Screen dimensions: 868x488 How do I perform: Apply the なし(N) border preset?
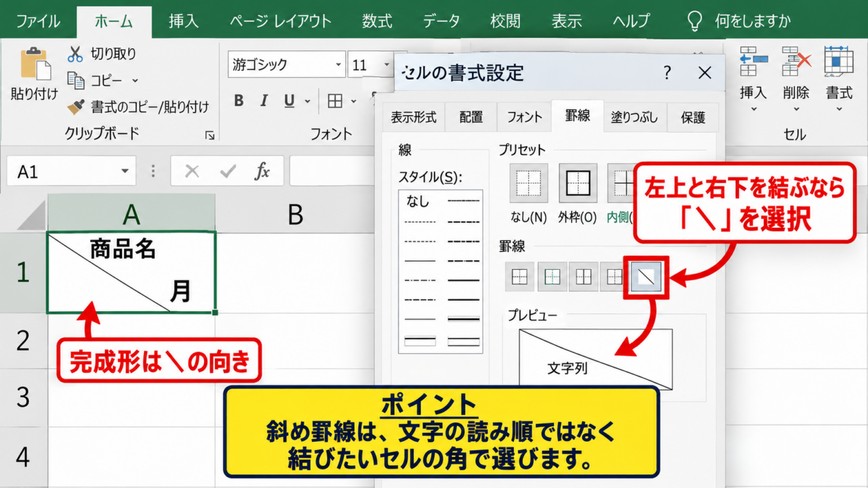[x=528, y=183]
